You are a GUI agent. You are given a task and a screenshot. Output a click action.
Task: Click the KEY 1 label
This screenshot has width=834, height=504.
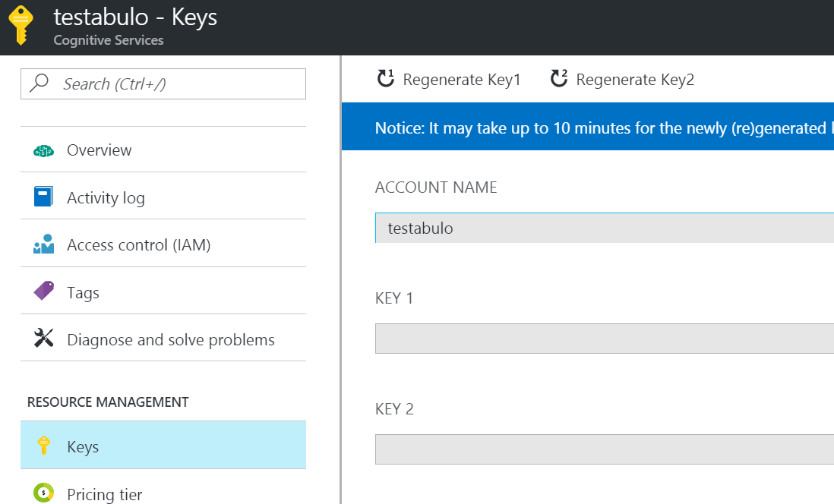[x=394, y=298]
